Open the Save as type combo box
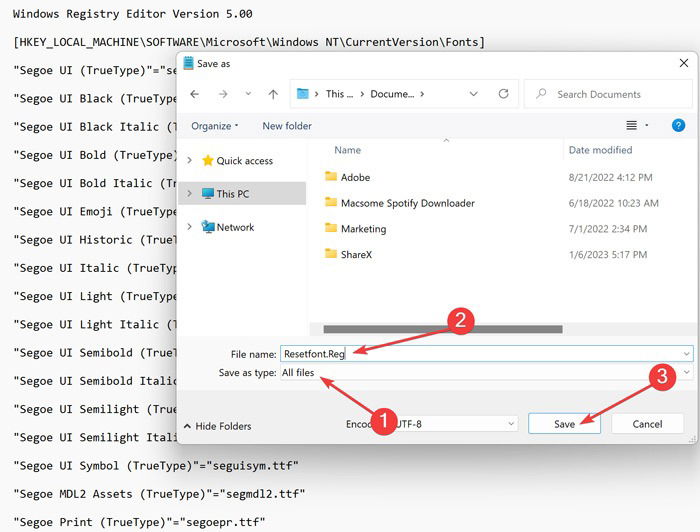 click(x=487, y=372)
